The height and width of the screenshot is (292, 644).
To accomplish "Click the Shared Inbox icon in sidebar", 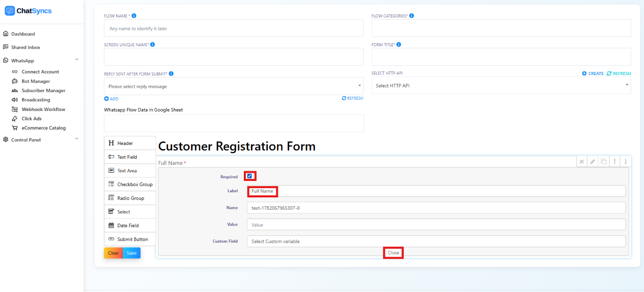I will point(6,47).
